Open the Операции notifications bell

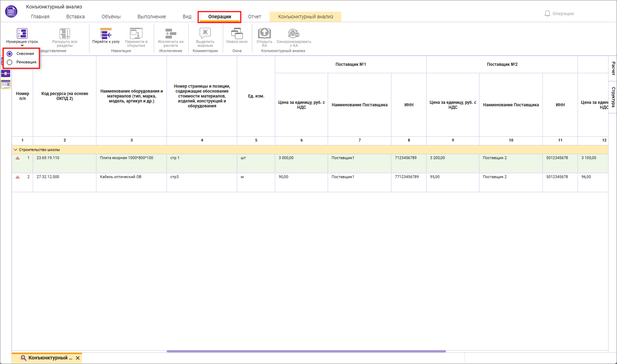coord(547,13)
